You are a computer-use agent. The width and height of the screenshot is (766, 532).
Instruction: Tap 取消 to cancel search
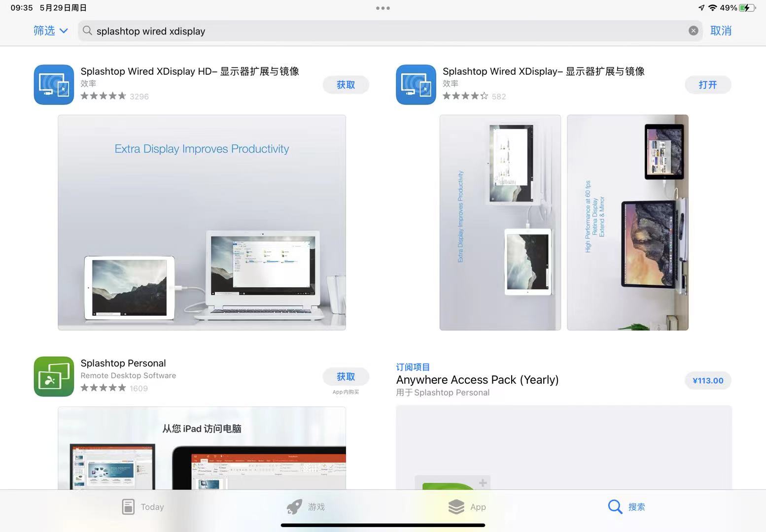(x=721, y=31)
